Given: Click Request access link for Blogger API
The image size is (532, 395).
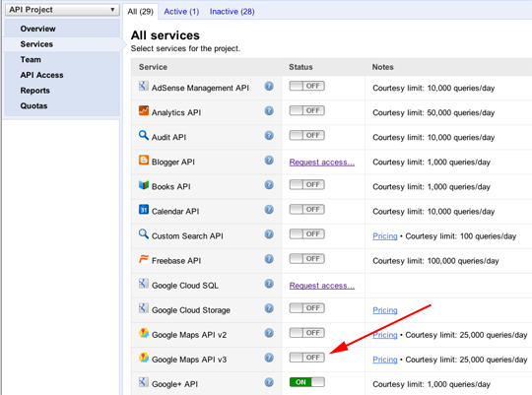Looking at the screenshot, I should [322, 163].
